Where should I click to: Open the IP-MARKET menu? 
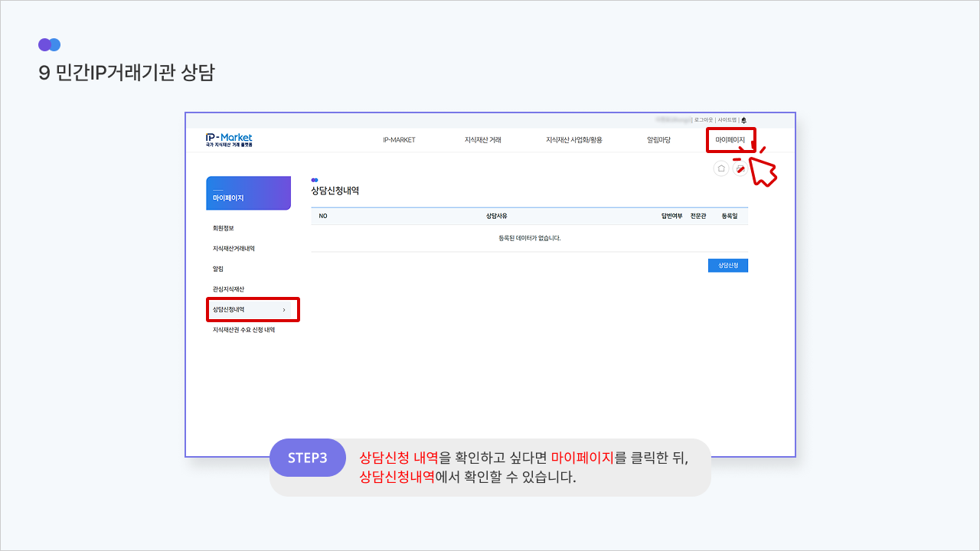(x=399, y=140)
